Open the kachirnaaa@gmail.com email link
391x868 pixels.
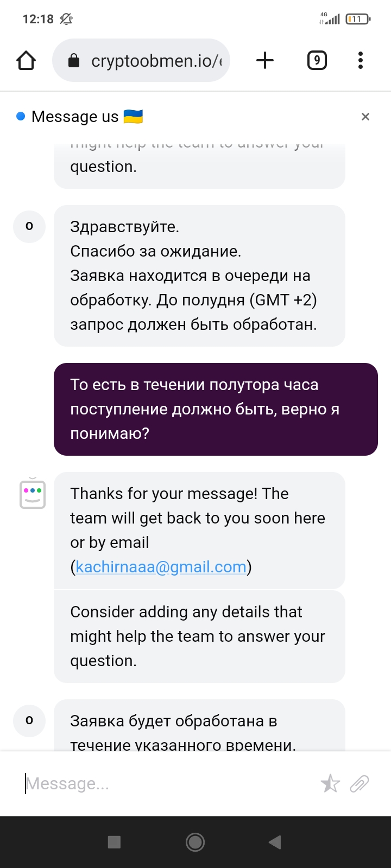click(x=161, y=567)
